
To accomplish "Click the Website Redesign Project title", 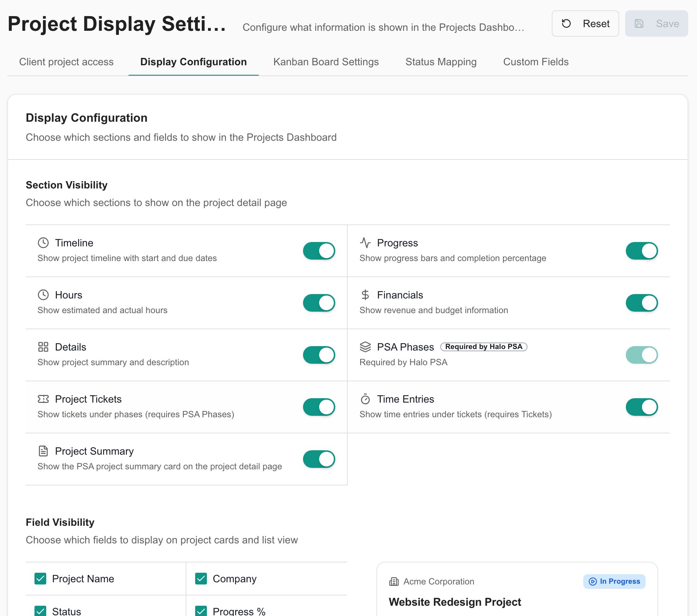I will (455, 602).
